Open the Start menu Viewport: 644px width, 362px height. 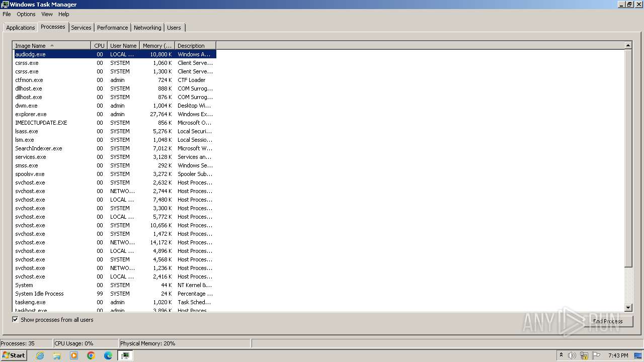[x=14, y=355]
